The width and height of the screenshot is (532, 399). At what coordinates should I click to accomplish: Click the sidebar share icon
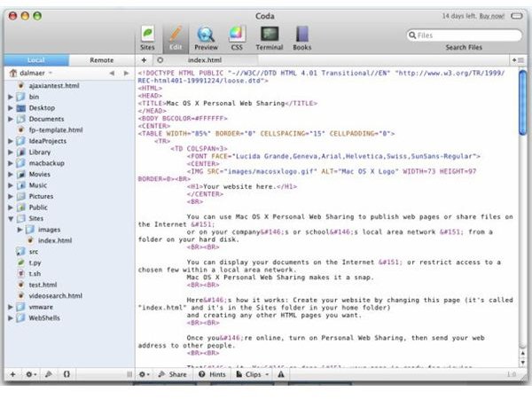(49, 374)
